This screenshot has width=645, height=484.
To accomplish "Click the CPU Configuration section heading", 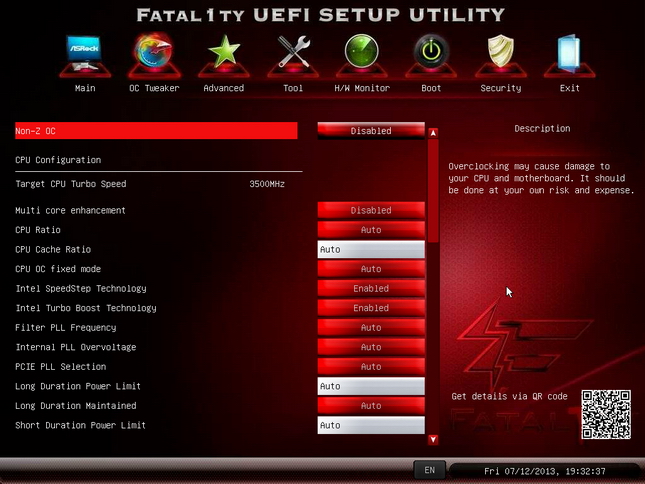I will click(x=58, y=160).
